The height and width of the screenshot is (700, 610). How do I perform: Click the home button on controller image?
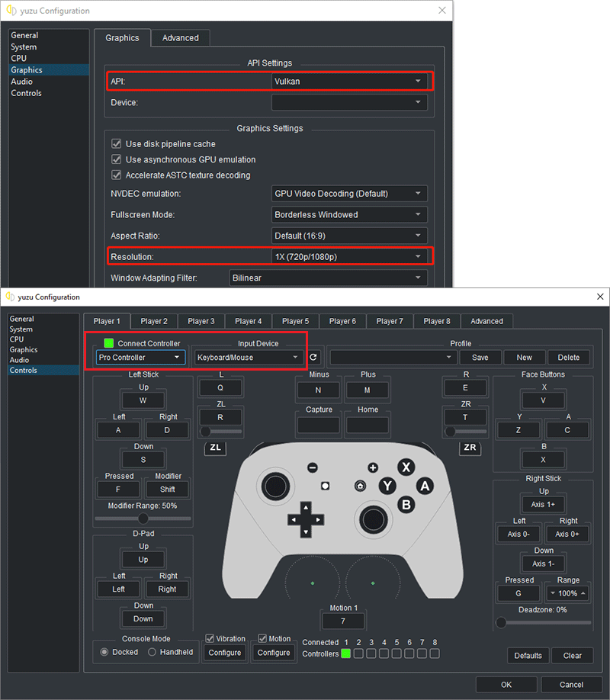[x=360, y=486]
